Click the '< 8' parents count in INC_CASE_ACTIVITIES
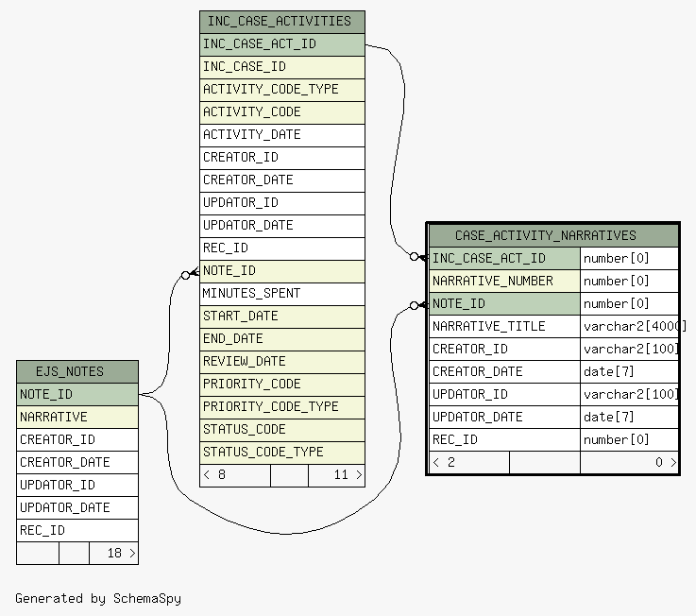 point(234,475)
